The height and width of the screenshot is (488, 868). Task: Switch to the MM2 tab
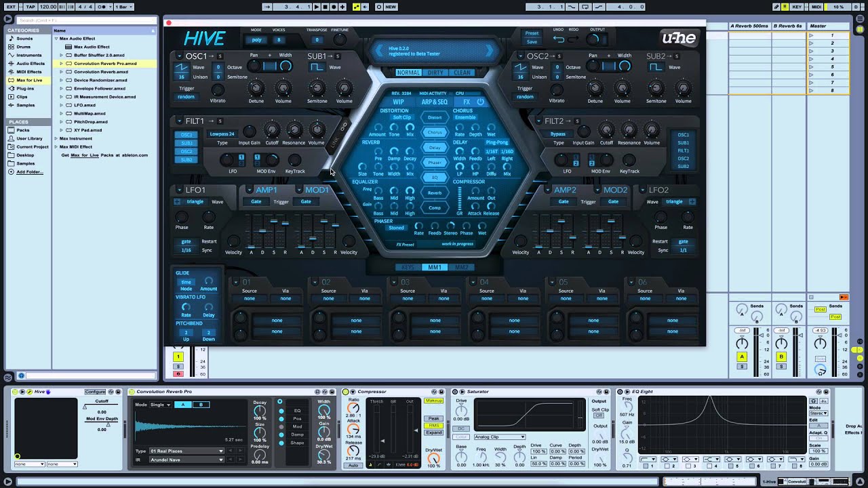462,267
